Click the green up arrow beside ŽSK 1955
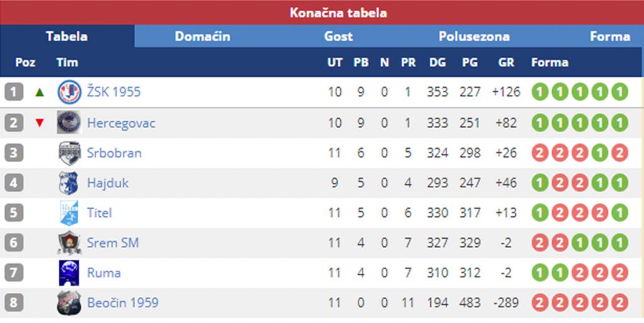The width and height of the screenshot is (644, 323). (x=40, y=92)
